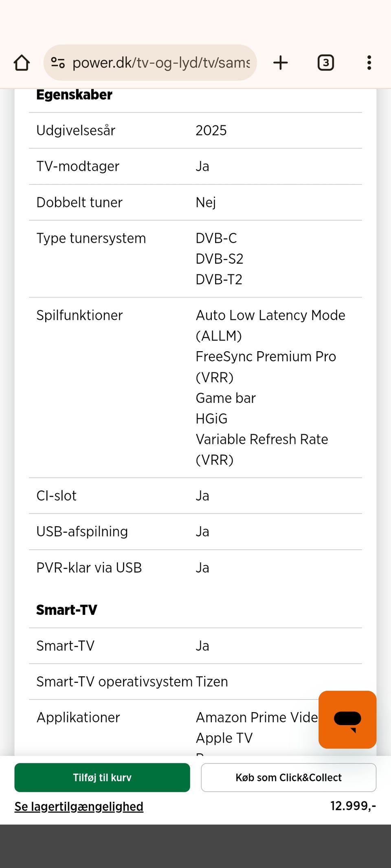
Task: Tap the 12.999,- price text
Action: (353, 806)
